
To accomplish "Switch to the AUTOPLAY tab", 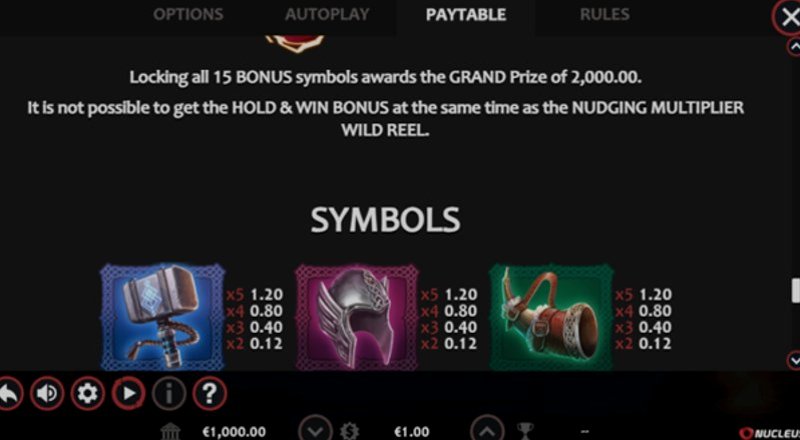I will click(x=327, y=14).
